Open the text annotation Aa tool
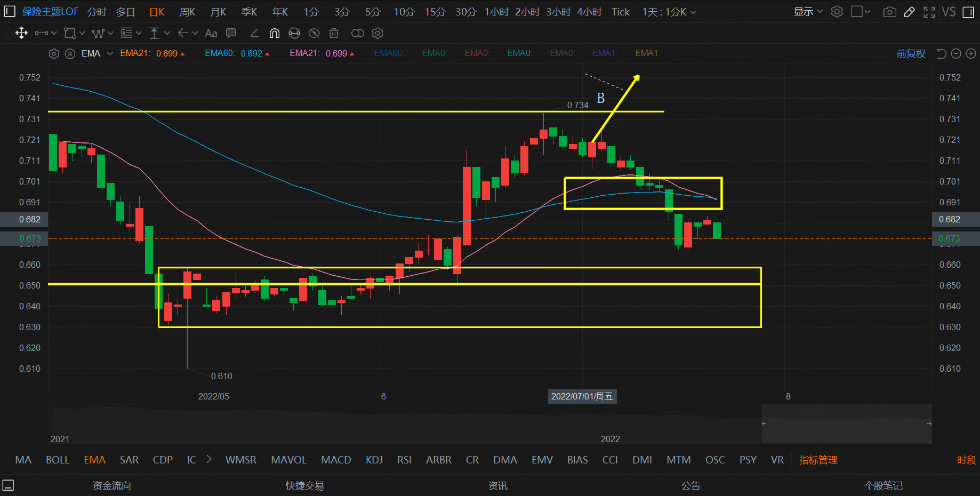 tap(211, 34)
